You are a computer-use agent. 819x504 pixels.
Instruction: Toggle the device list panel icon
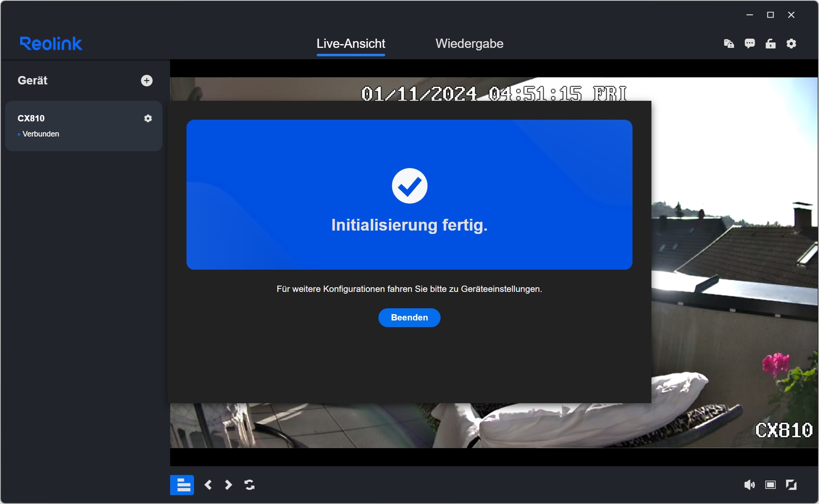pyautogui.click(x=182, y=485)
